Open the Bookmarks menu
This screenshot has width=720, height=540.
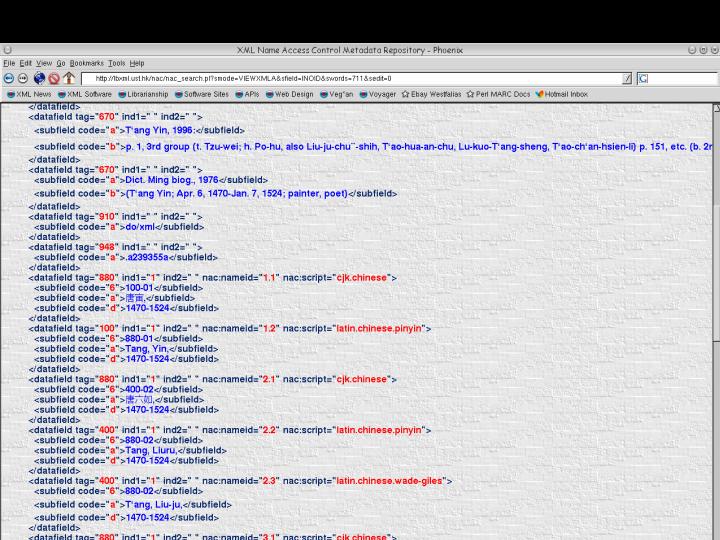[x=86, y=63]
